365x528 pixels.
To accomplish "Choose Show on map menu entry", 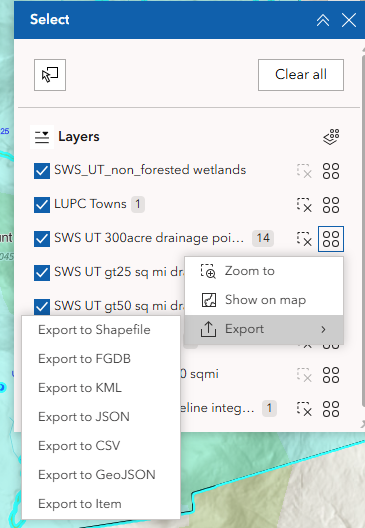I will point(264,300).
